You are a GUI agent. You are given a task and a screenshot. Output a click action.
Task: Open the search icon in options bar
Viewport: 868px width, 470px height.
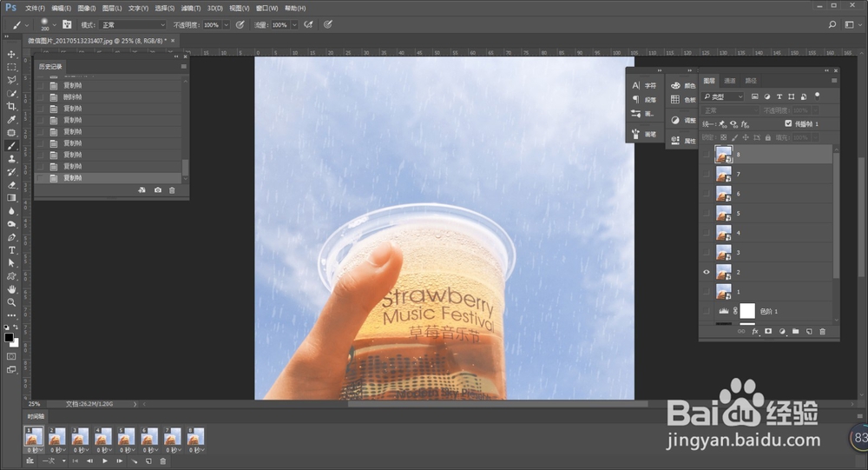pos(832,24)
